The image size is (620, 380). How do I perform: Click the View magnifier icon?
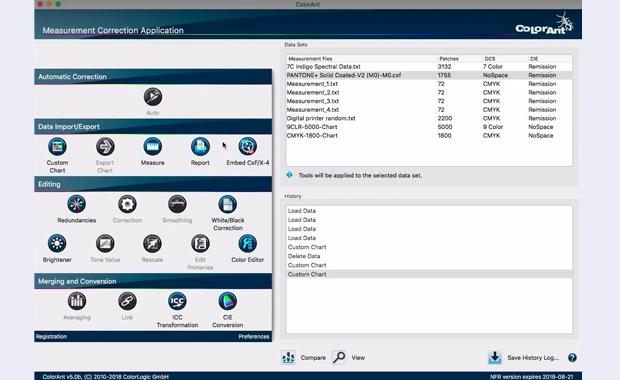point(339,357)
